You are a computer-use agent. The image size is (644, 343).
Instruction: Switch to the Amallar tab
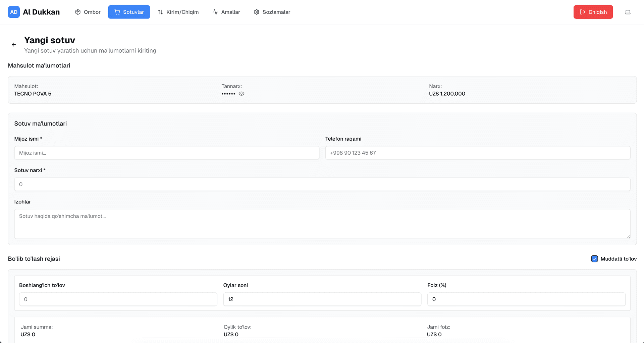click(x=226, y=12)
